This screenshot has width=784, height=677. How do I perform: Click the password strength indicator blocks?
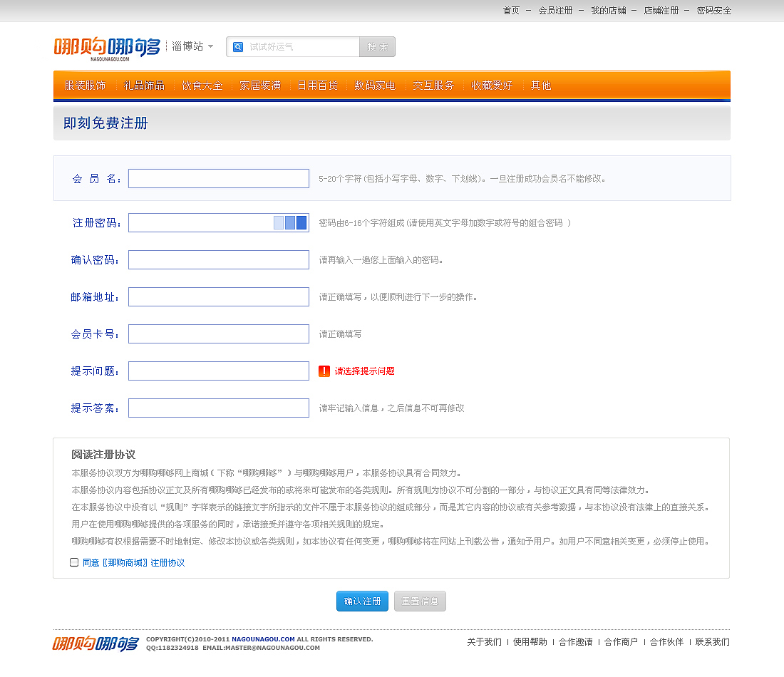tap(290, 223)
